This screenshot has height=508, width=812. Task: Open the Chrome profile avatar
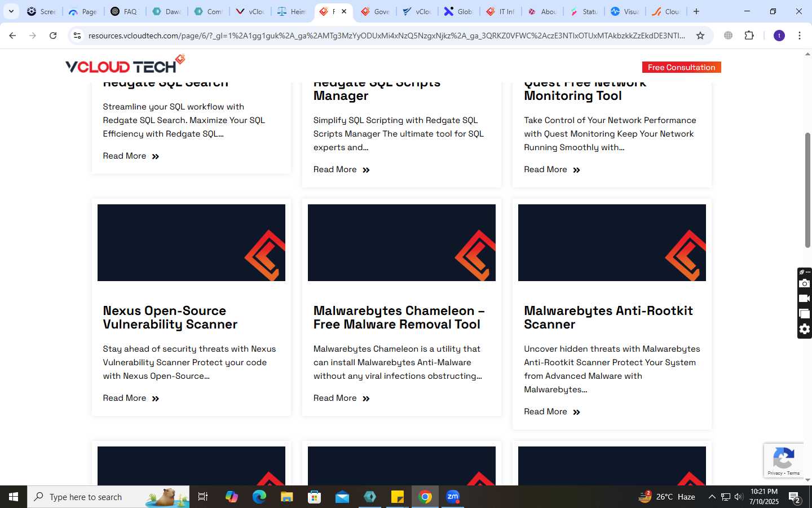click(779, 36)
